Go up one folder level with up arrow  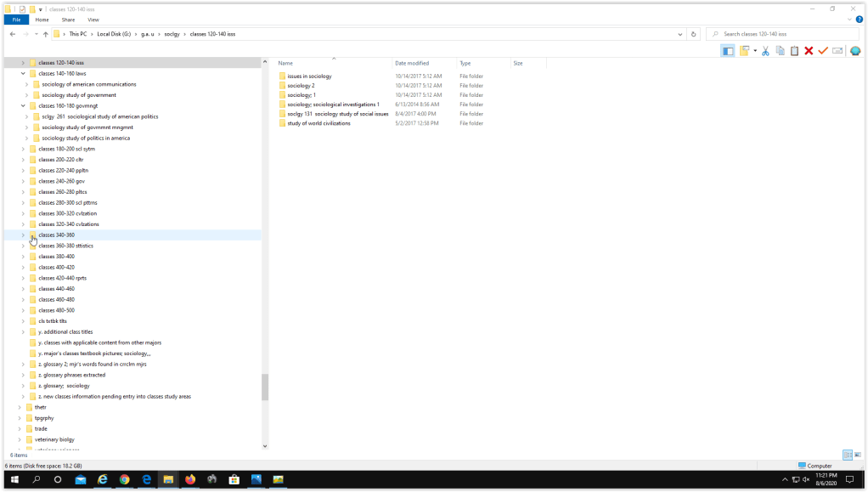(x=45, y=34)
